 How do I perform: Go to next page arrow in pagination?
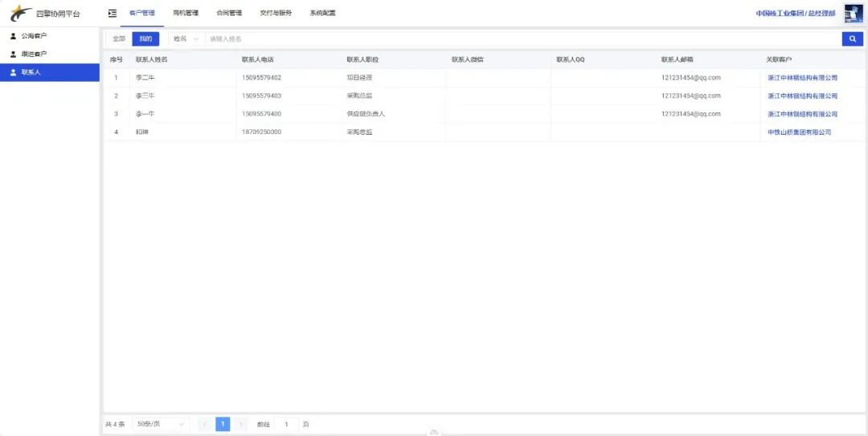point(241,425)
